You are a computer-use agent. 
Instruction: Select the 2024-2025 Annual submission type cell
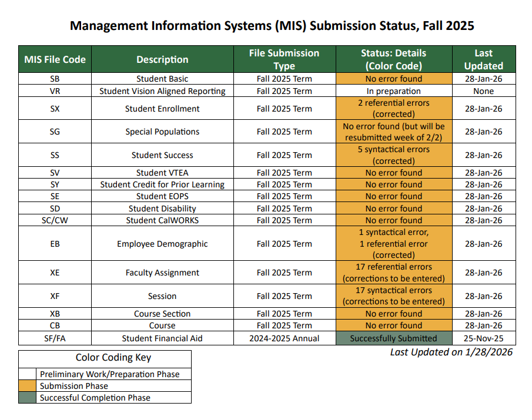click(x=284, y=338)
